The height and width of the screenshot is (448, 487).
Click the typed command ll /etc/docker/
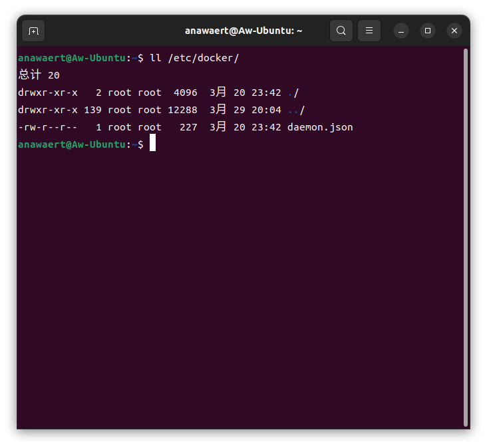(x=194, y=58)
